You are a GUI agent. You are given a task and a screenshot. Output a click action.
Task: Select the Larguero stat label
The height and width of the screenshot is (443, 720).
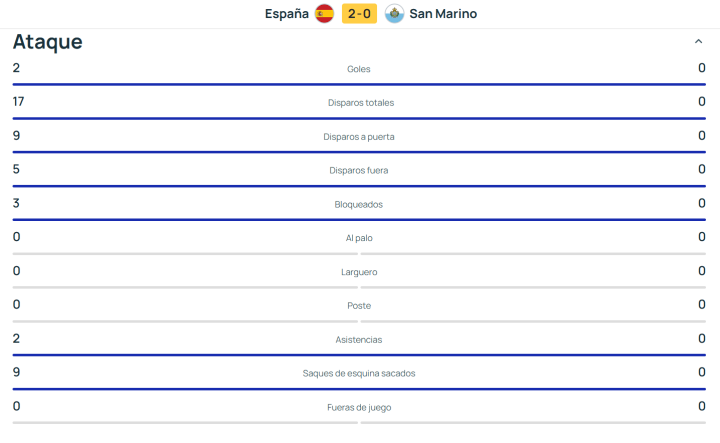[x=359, y=272]
